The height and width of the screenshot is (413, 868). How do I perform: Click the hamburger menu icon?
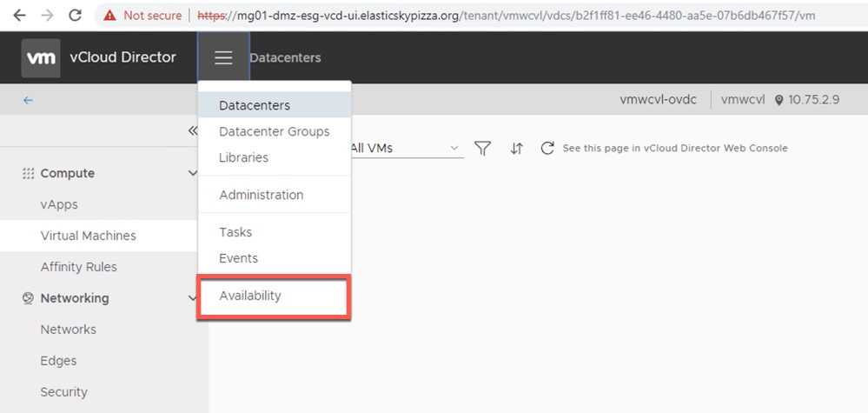pyautogui.click(x=223, y=57)
